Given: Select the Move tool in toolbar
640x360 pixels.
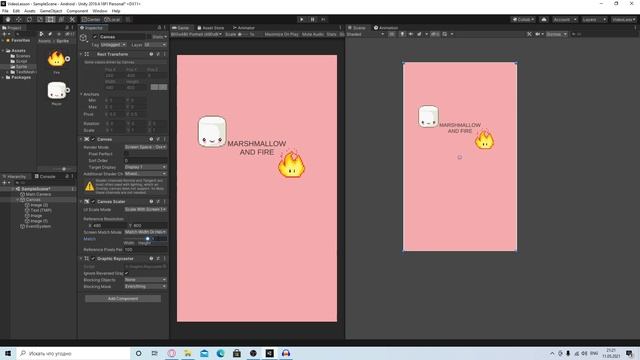Looking at the screenshot, I should tap(18, 20).
